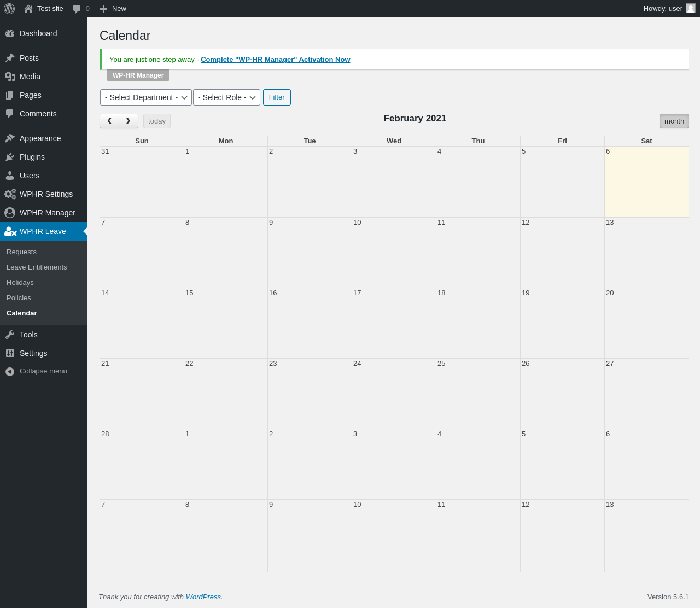Screen dimensions: 700x608
Task: Click the Tools wrench icon
Action: [10, 335]
